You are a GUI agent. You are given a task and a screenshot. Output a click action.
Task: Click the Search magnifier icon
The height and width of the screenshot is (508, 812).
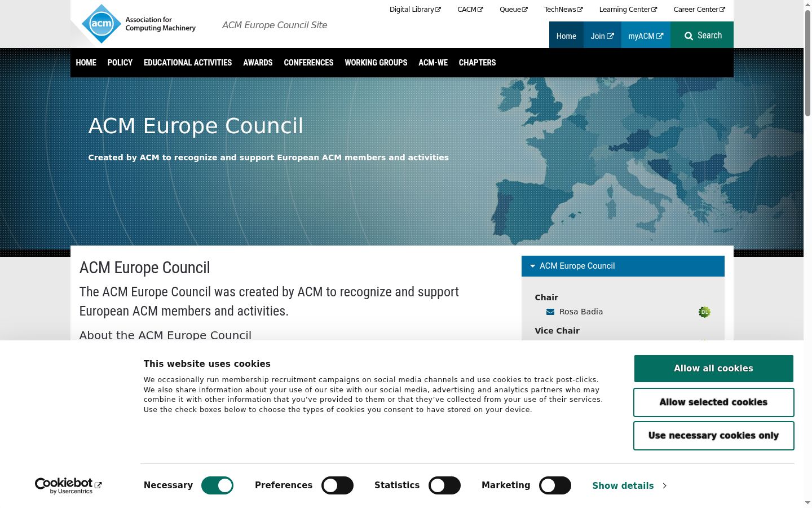pos(689,36)
